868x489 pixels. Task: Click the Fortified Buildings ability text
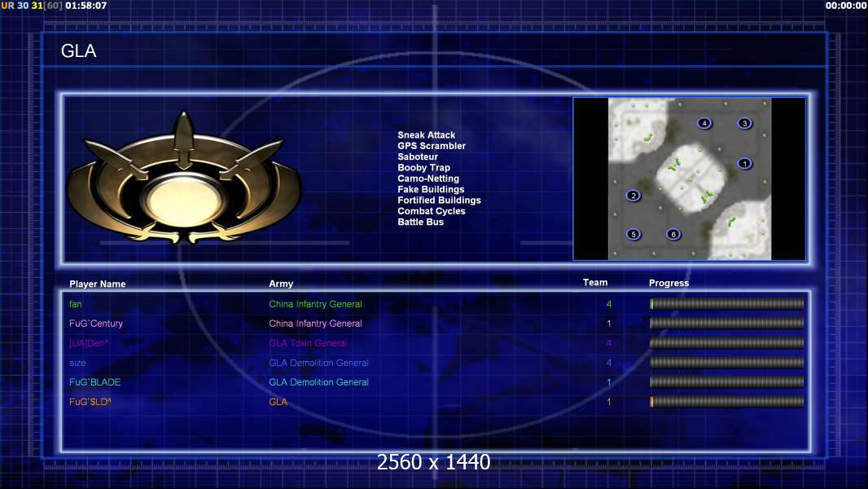pyautogui.click(x=439, y=200)
